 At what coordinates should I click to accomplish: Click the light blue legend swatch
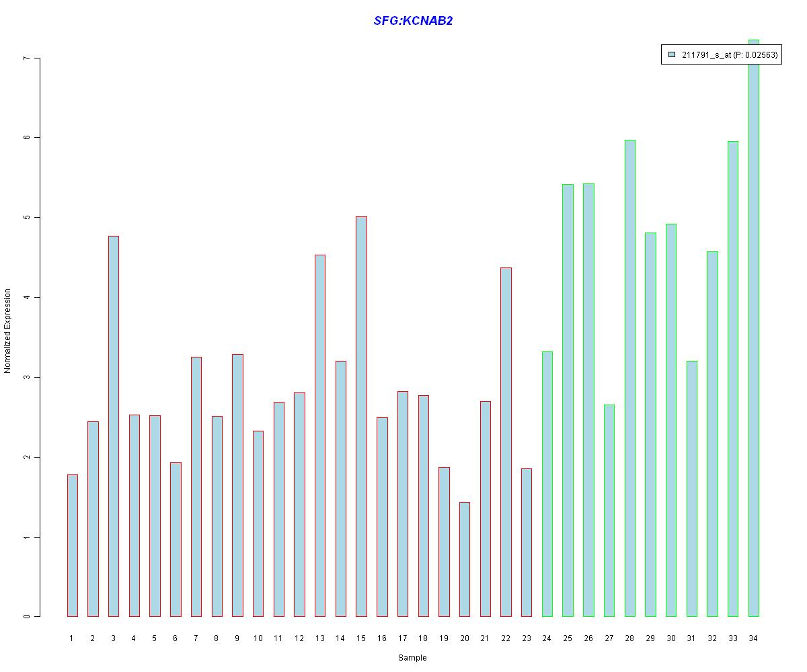point(671,55)
